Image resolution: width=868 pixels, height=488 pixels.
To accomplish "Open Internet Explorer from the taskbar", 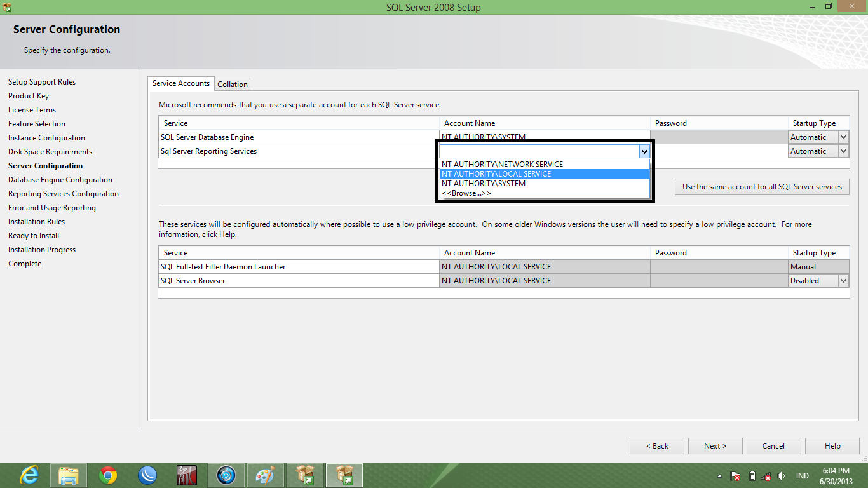I will [29, 475].
